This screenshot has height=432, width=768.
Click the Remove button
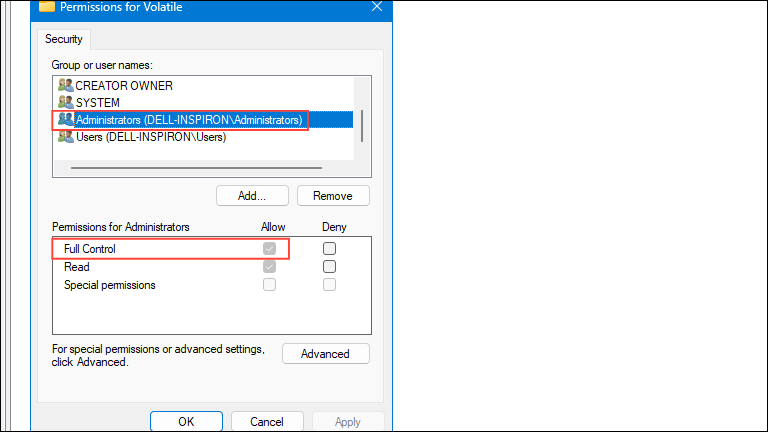pyautogui.click(x=333, y=196)
